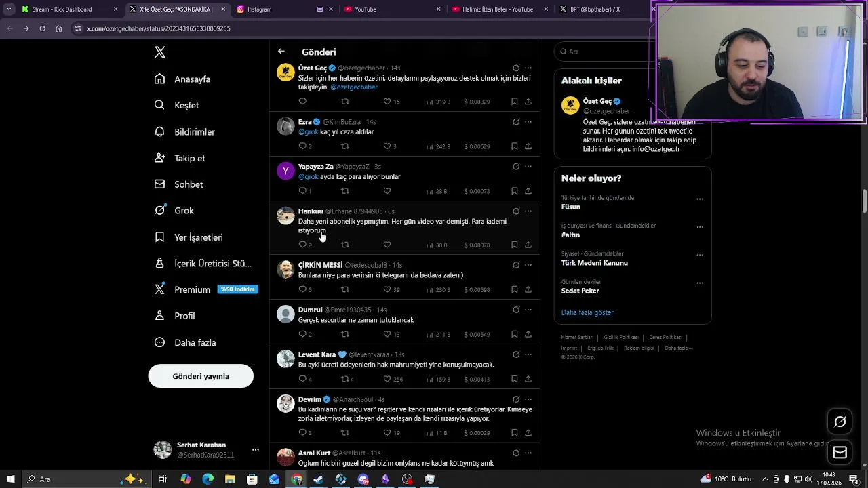Viewport: 868px width, 488px height.
Task: Like the Yapayza Za reply
Action: [387, 191]
